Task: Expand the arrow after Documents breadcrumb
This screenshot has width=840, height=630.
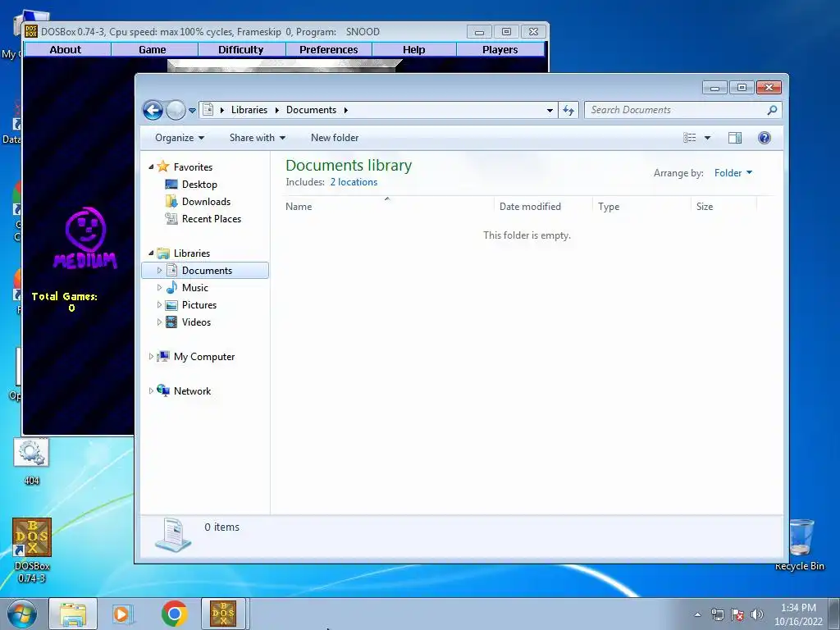Action: pos(345,111)
